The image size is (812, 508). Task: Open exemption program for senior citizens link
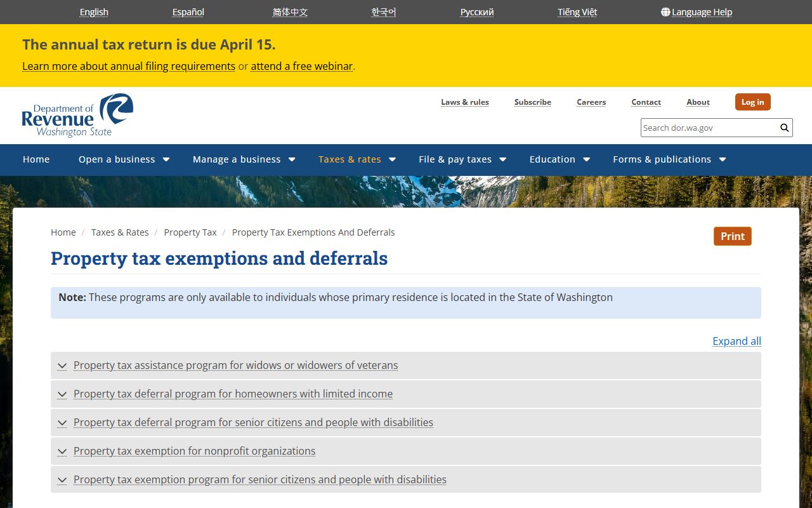pos(260,480)
